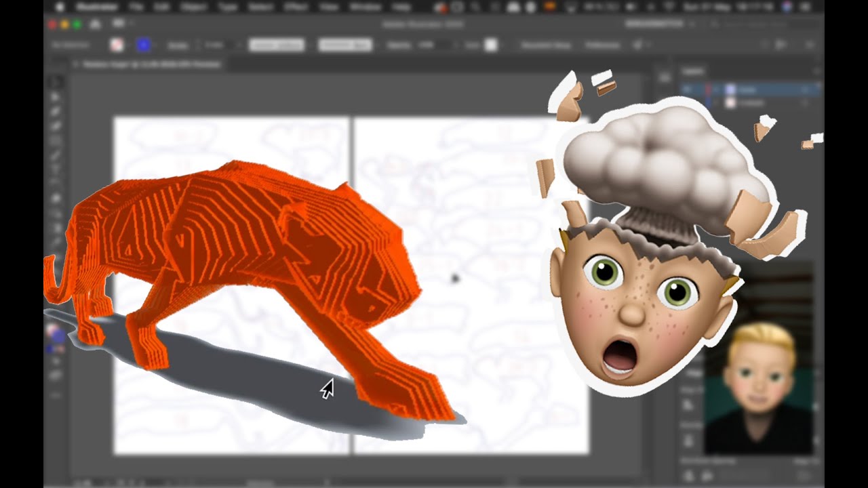868x488 pixels.
Task: Click the Opacity label in control bar
Action: 399,45
